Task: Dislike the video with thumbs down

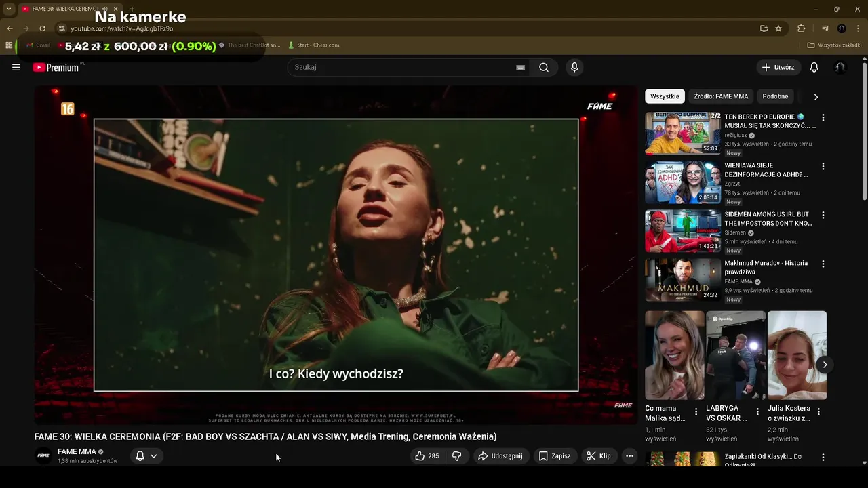Action: coord(456,456)
